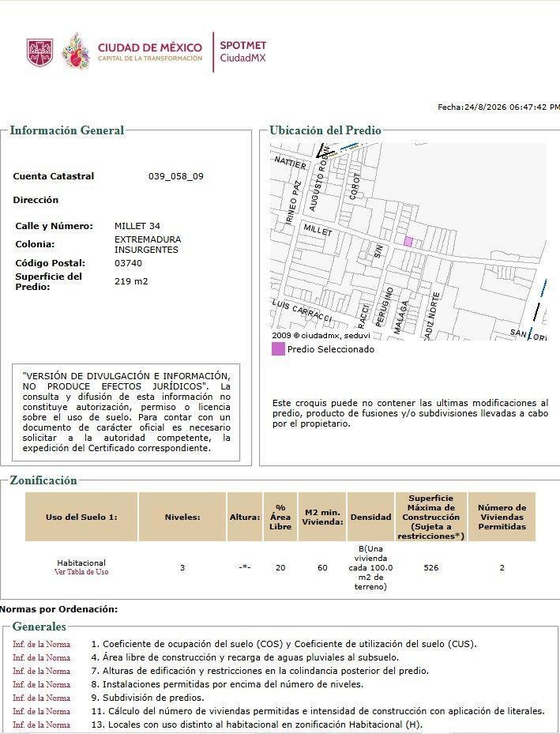The height and width of the screenshot is (734, 560).
Task: Click the Fecha timestamp text
Action: pos(498,107)
